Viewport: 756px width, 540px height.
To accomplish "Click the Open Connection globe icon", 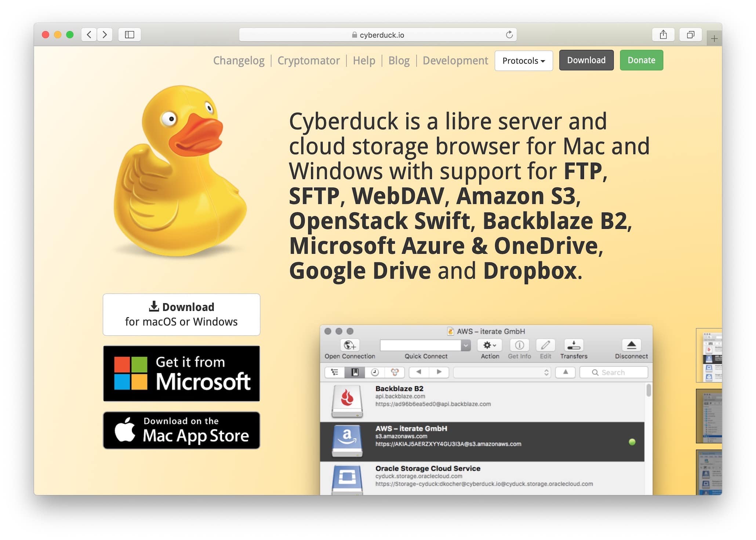I will coord(349,345).
